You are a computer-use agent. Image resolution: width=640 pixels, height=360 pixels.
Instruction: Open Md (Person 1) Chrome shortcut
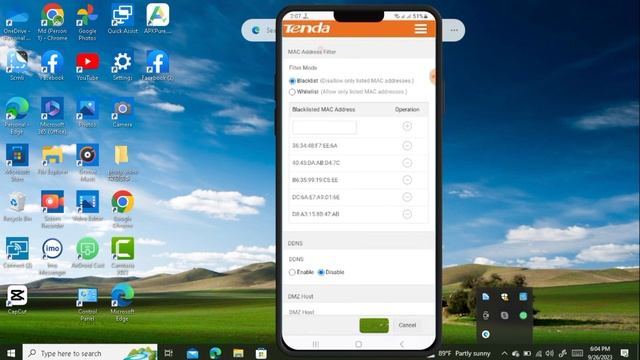click(52, 21)
